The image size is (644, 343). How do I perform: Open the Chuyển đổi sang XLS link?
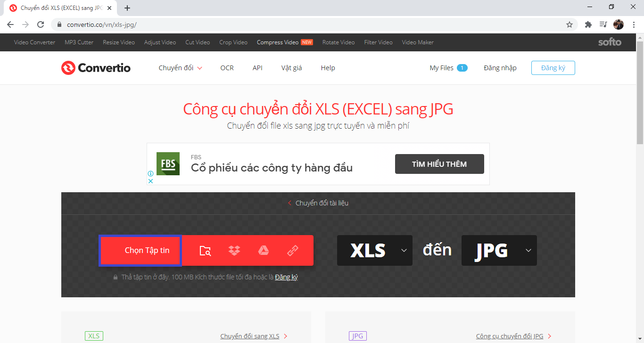tap(254, 336)
